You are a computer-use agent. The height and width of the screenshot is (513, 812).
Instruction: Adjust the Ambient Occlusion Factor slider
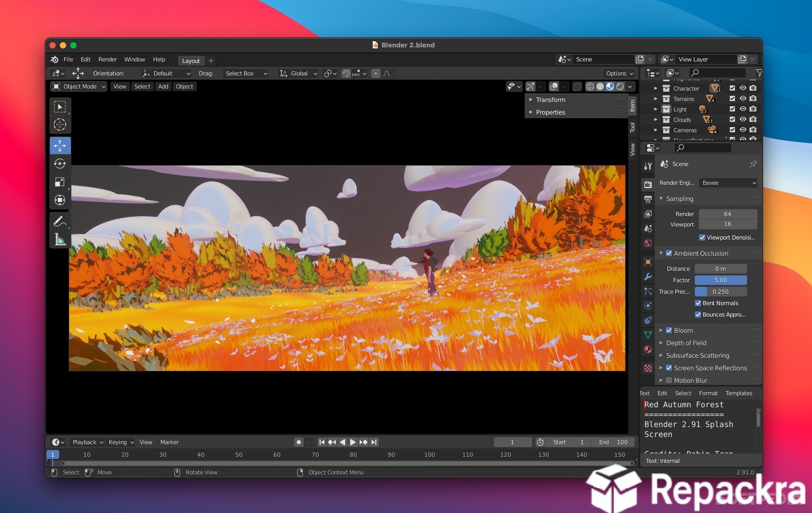click(721, 280)
